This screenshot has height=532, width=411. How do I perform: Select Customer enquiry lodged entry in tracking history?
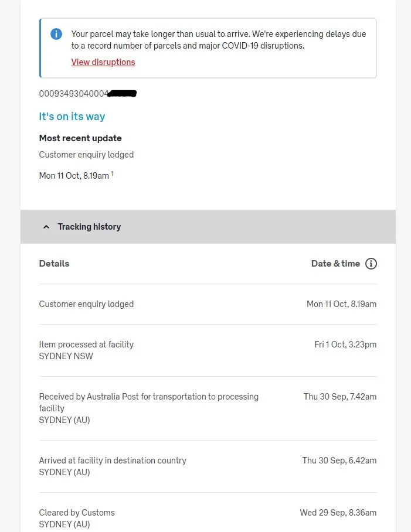tap(86, 304)
